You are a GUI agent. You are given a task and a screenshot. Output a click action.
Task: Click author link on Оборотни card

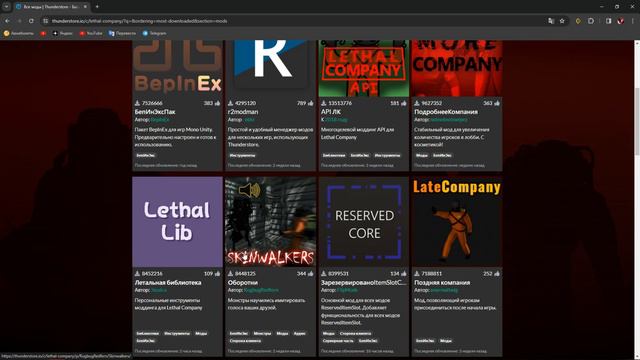pyautogui.click(x=261, y=290)
